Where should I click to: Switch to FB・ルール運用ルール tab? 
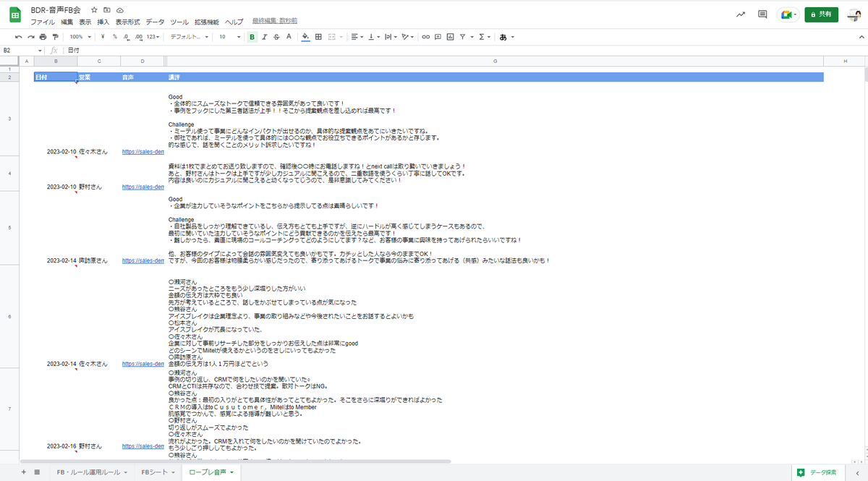93,472
